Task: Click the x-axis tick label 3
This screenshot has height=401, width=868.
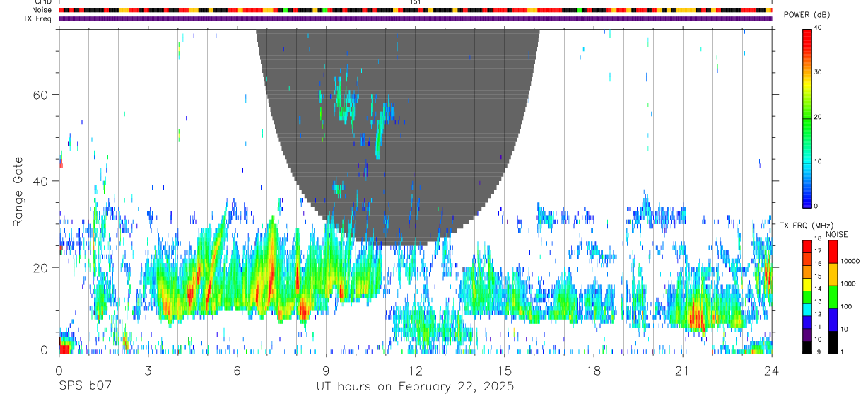Action: tap(148, 370)
